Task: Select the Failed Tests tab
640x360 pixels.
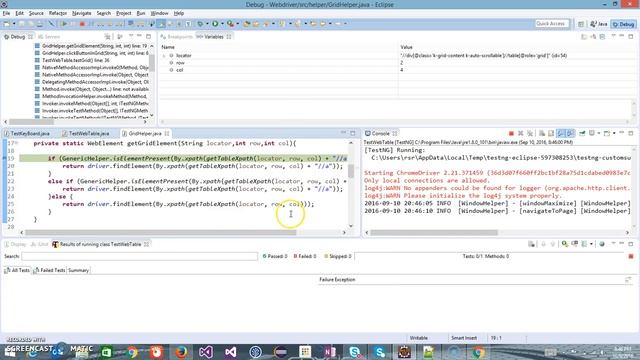Action: click(x=49, y=270)
